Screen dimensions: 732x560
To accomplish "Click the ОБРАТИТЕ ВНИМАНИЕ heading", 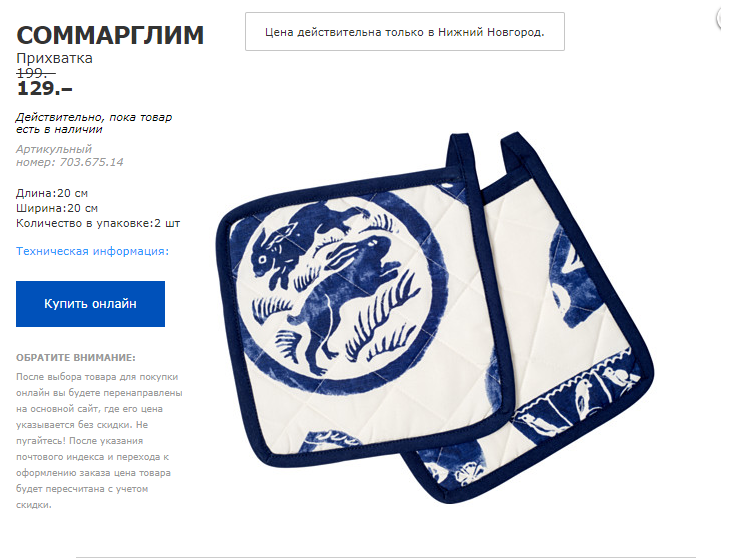I will (x=76, y=358).
